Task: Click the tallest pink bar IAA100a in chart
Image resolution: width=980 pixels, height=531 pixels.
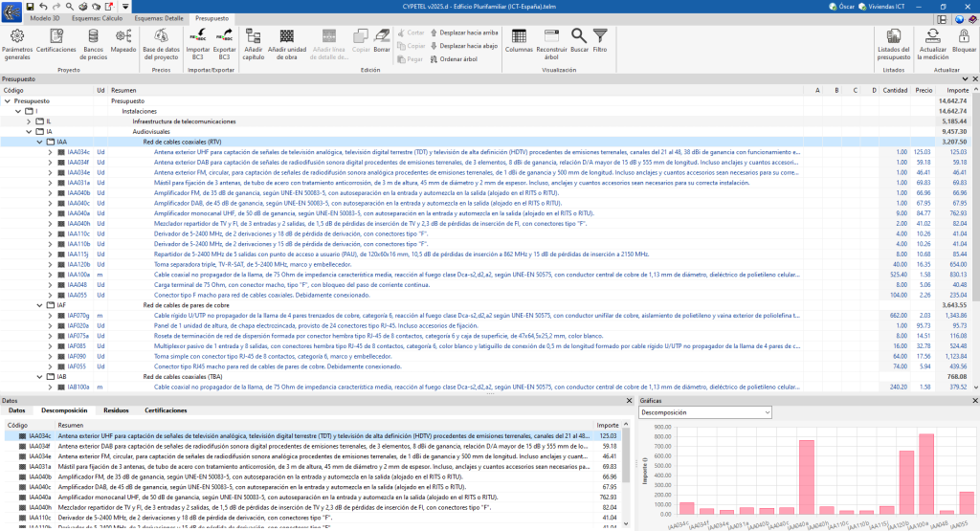Action: tap(926, 475)
